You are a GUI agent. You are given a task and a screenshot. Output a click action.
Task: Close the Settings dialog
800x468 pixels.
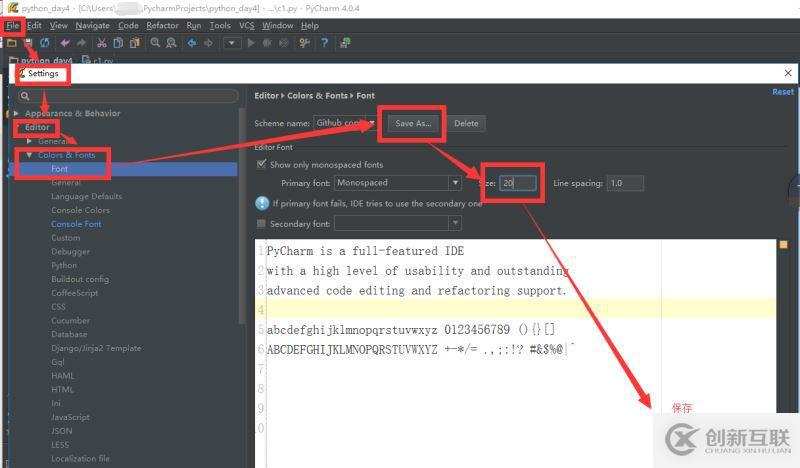point(788,73)
